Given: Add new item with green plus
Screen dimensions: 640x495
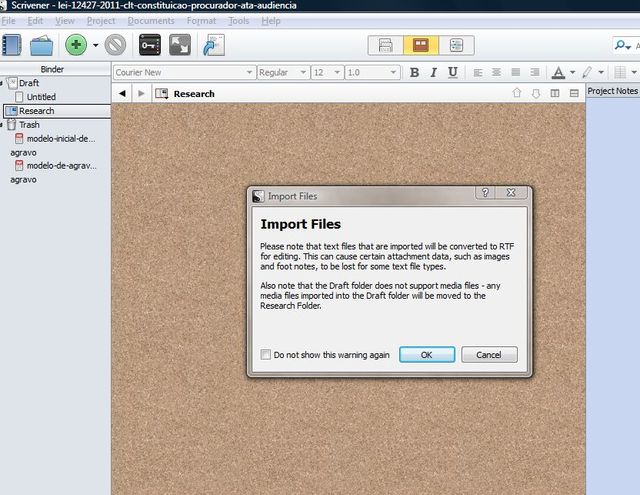Looking at the screenshot, I should [76, 45].
